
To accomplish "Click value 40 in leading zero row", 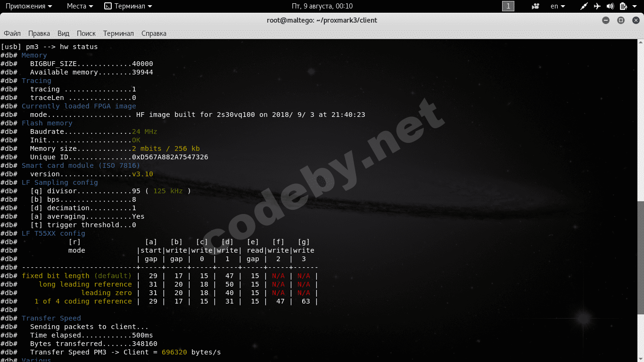I will pyautogui.click(x=230, y=293).
